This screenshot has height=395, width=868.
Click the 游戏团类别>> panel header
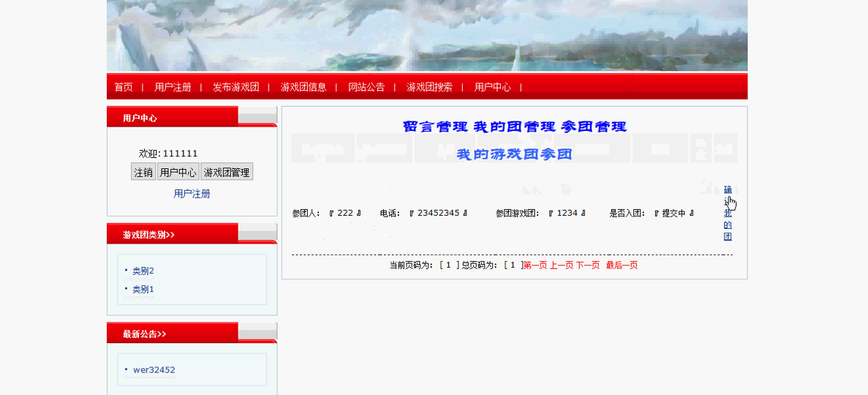point(192,234)
